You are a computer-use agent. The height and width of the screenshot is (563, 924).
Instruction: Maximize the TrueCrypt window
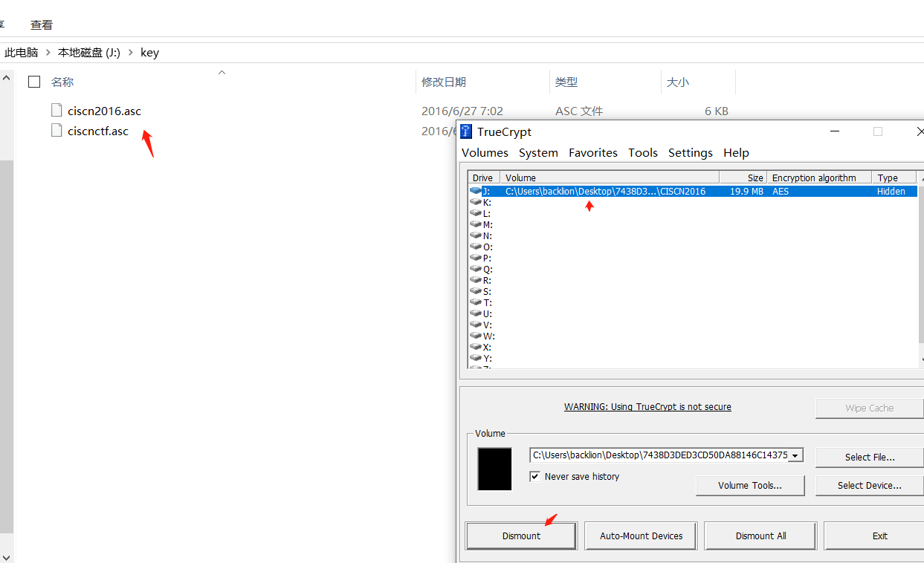coord(878,131)
